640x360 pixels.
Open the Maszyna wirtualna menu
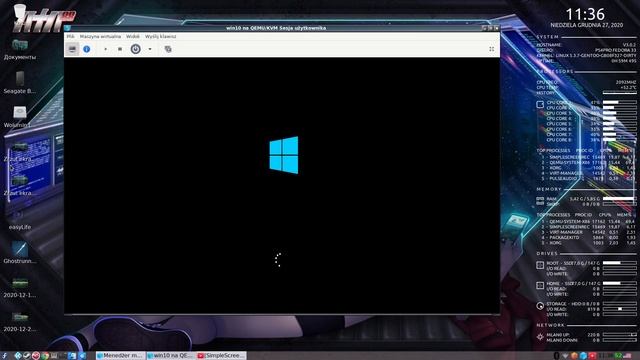(100, 36)
